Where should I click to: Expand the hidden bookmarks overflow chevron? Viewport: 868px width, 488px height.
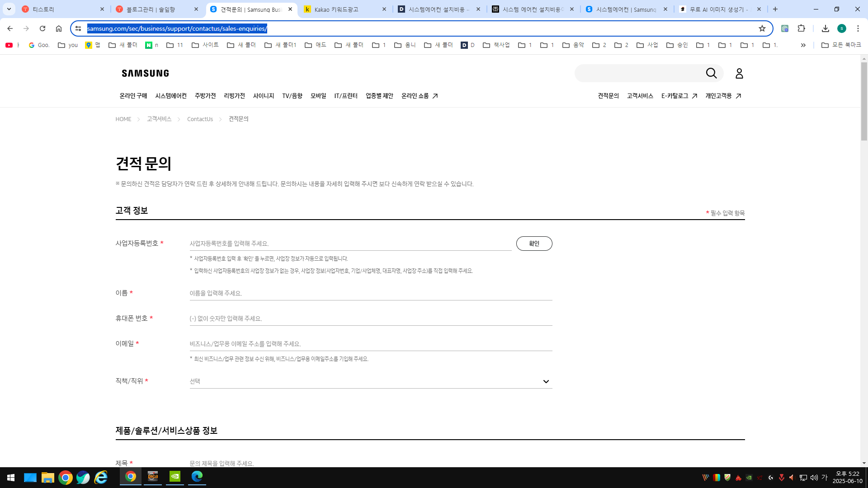tap(803, 45)
